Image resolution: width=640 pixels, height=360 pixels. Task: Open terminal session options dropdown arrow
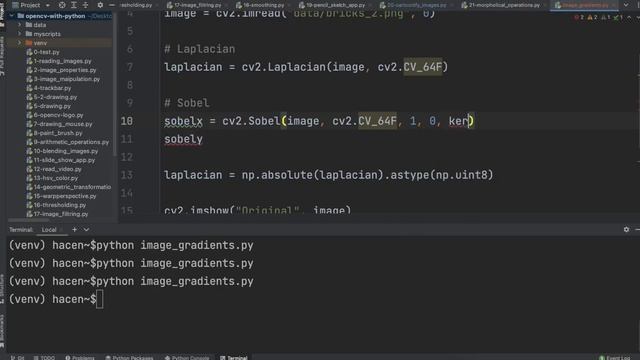[86, 229]
